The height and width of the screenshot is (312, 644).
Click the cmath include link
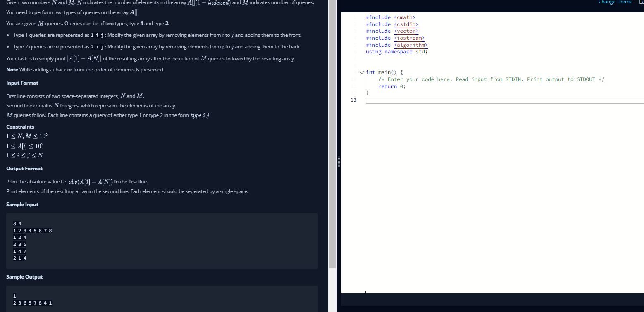[404, 17]
